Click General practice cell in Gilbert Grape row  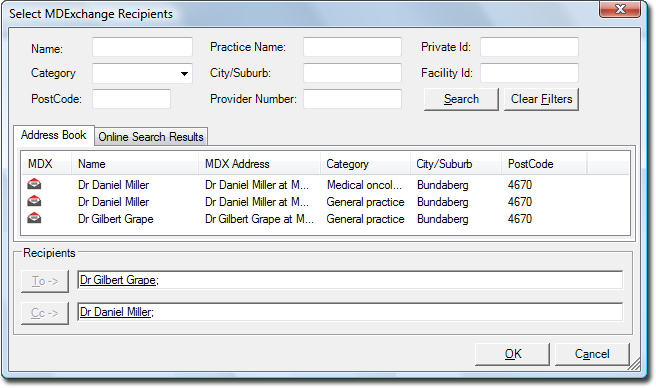(365, 219)
